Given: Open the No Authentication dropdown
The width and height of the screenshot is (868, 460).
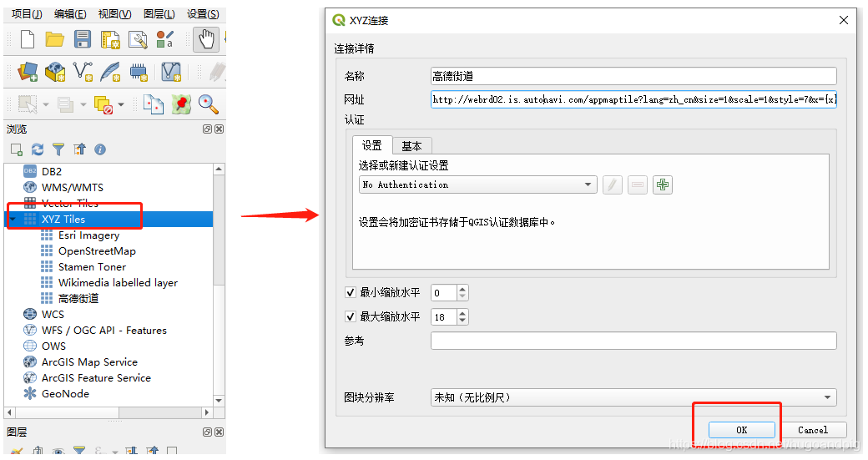Looking at the screenshot, I should click(477, 185).
